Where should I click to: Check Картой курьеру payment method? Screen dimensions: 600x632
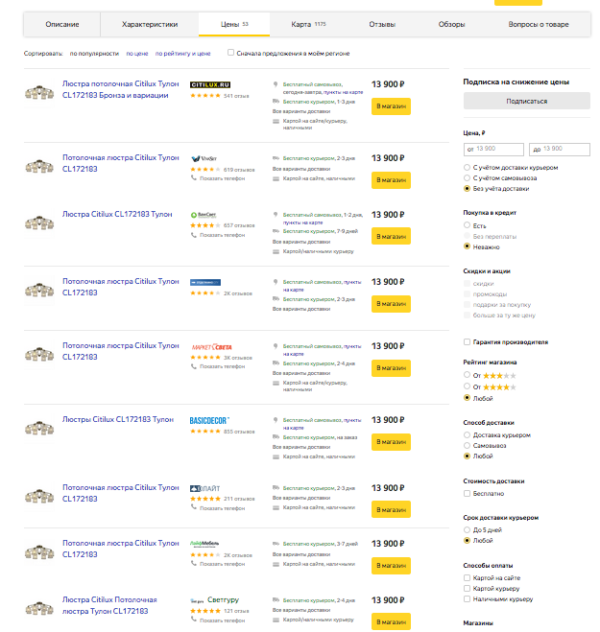click(x=467, y=588)
